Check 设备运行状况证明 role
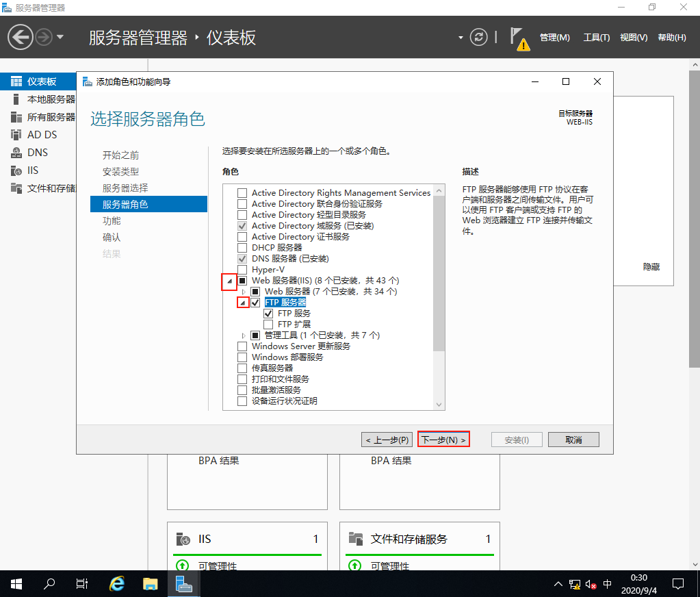 (242, 401)
